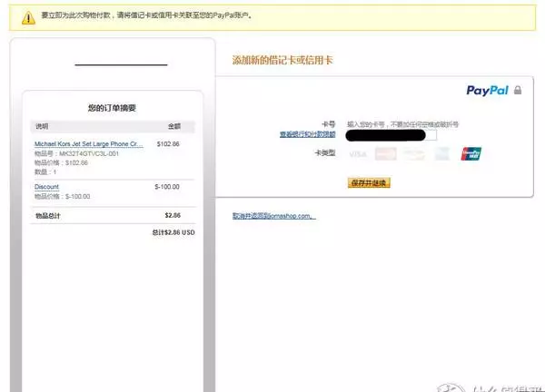Click the PayPal logo
Viewport: 545px width, 392px height.
(487, 91)
